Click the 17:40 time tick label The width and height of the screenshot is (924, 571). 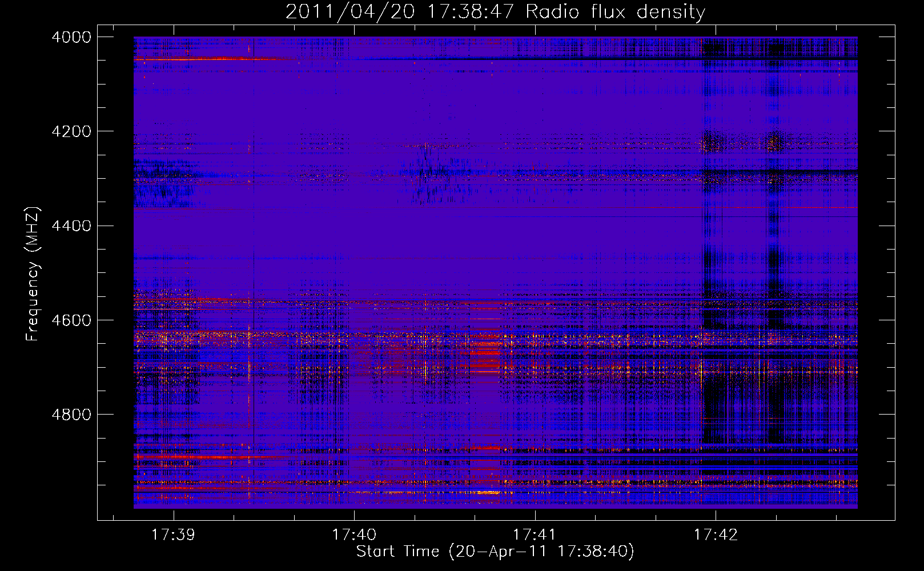click(354, 534)
